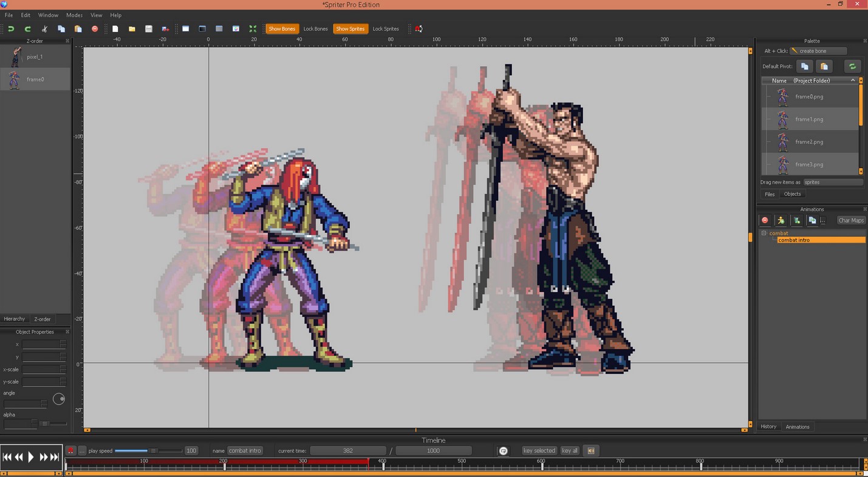Select pixel_1 in the Z-order list

(x=35, y=56)
